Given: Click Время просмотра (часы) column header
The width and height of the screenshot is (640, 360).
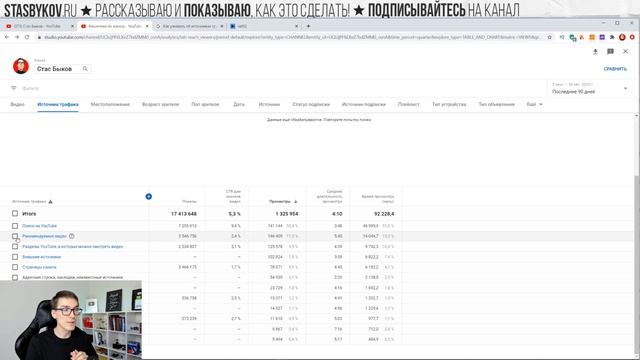Looking at the screenshot, I should pos(378,199).
